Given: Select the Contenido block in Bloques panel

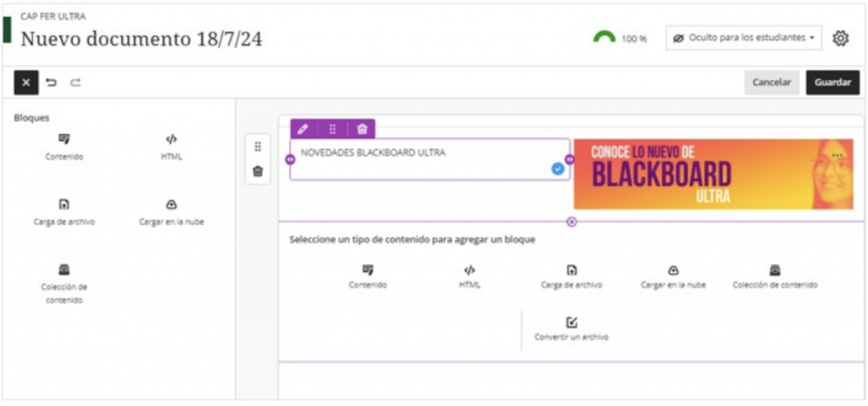Looking at the screenshot, I should [64, 147].
